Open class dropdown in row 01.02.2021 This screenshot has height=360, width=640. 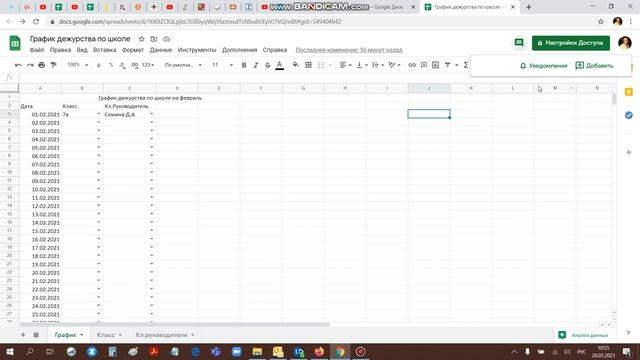coord(98,114)
